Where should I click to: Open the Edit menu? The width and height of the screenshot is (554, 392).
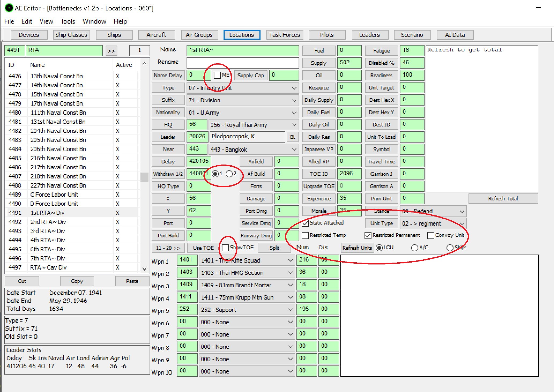(27, 21)
